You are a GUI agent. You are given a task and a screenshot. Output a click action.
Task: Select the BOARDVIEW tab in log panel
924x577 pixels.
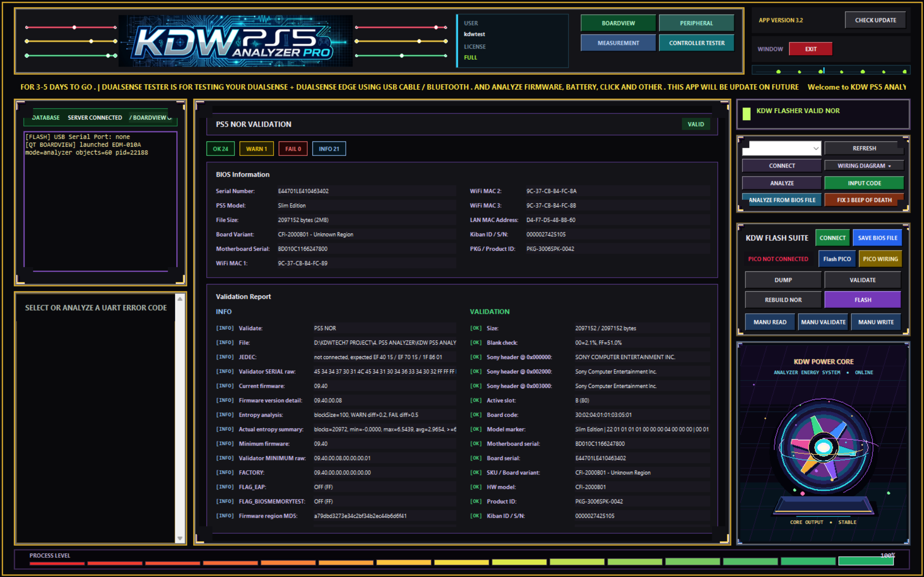point(149,117)
